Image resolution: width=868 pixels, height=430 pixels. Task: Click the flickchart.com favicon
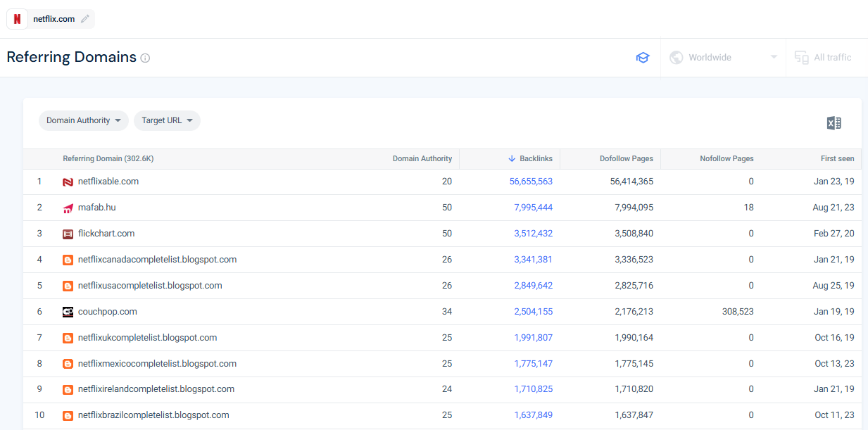tap(68, 234)
